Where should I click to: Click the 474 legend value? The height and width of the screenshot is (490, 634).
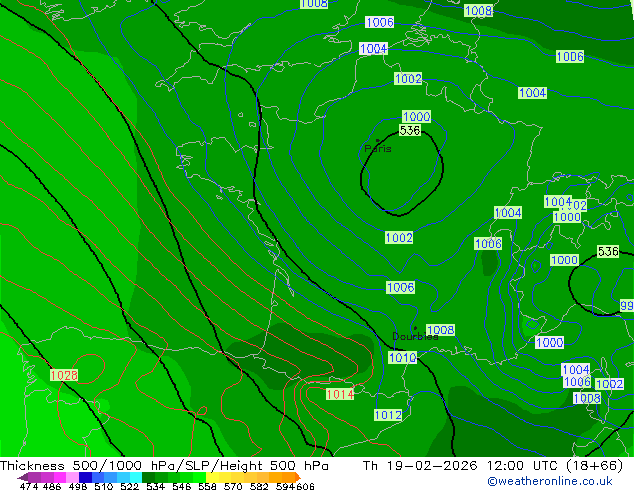[29, 486]
